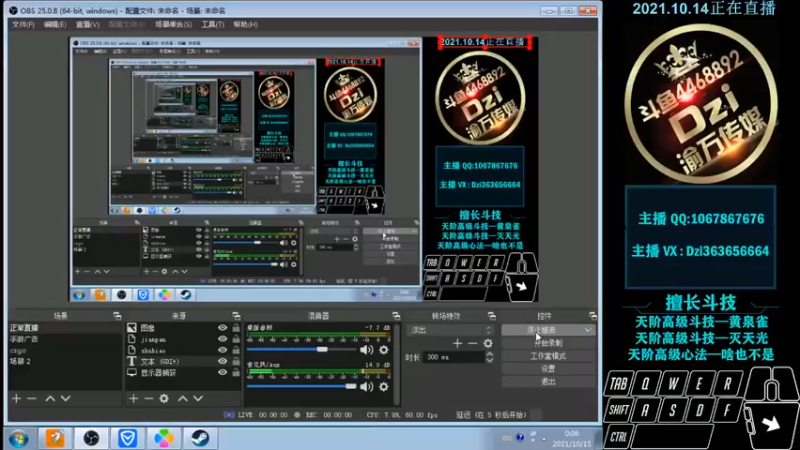Expand the streaming button dropdown arrow
The height and width of the screenshot is (450, 800).
(588, 330)
